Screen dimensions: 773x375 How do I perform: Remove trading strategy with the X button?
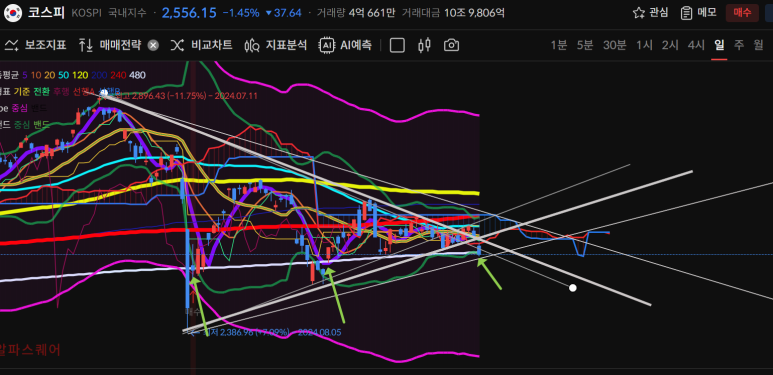point(153,45)
